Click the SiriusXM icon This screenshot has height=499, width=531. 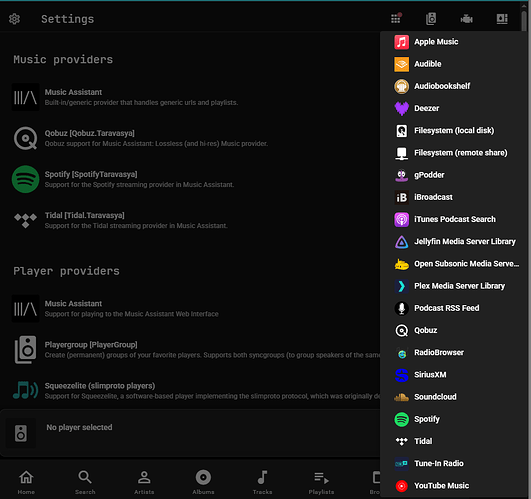click(x=402, y=375)
